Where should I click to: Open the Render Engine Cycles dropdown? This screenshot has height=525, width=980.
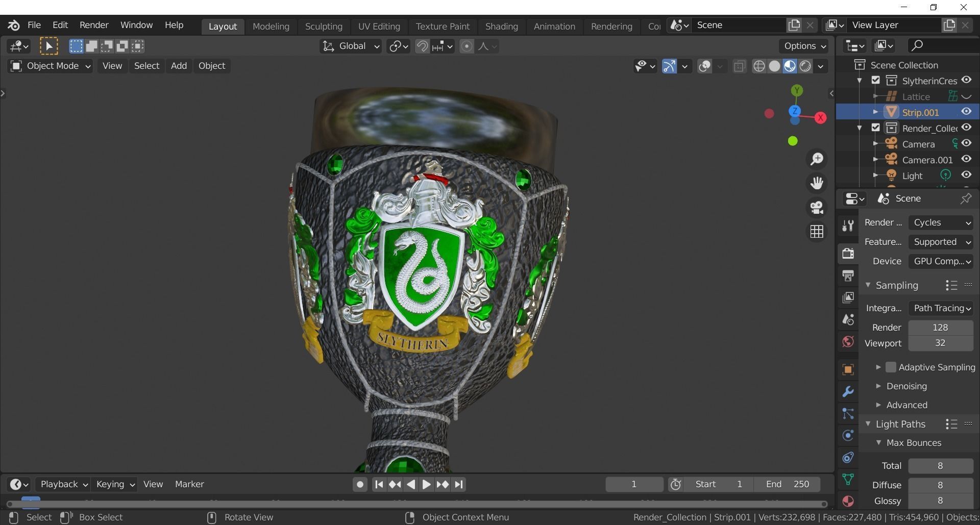941,223
